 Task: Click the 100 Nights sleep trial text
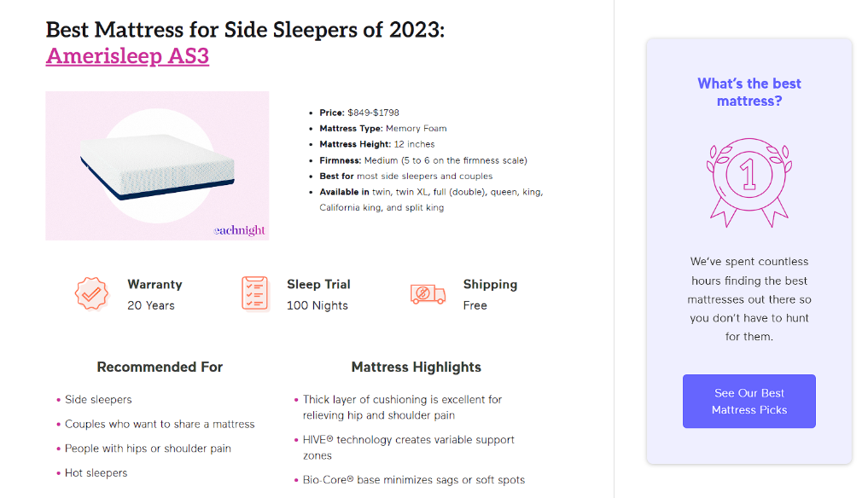[317, 305]
